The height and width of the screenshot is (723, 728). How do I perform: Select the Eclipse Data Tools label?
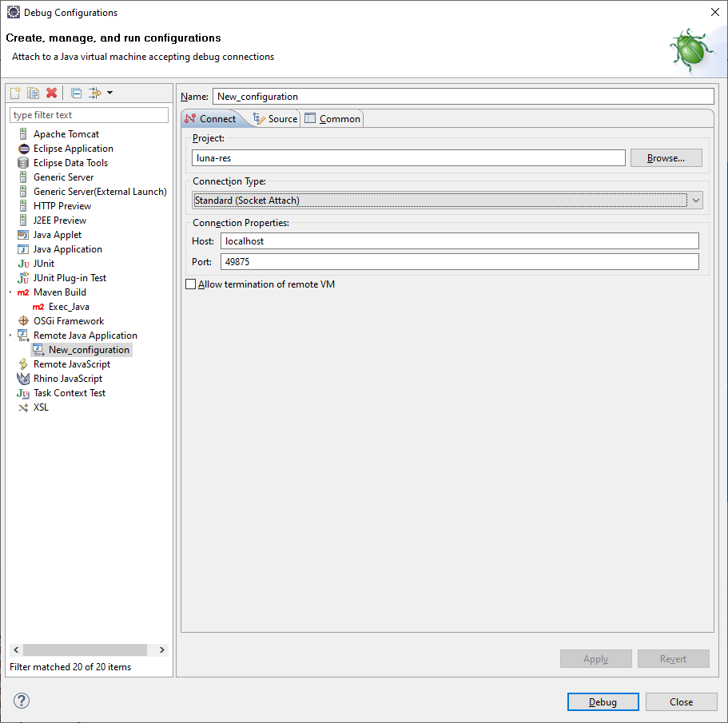(70, 163)
